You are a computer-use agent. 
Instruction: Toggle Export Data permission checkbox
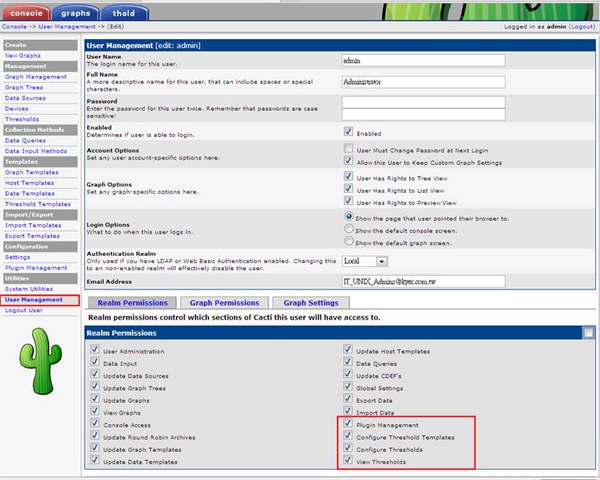(x=348, y=398)
